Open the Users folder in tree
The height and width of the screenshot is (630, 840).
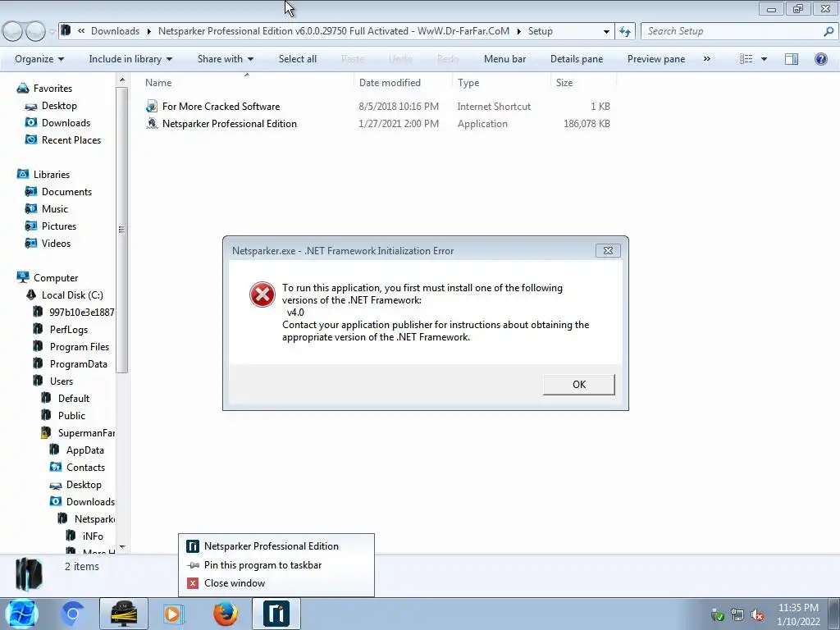61,381
